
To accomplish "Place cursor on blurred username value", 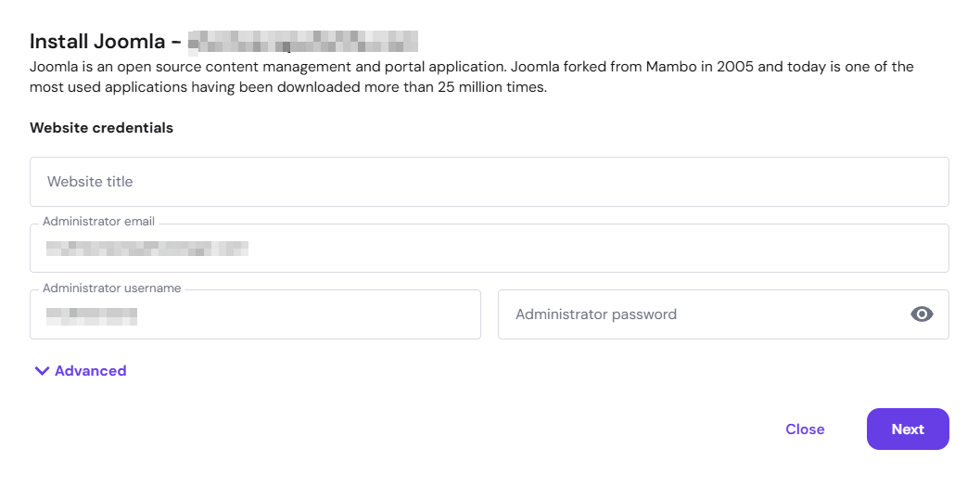I will [92, 315].
